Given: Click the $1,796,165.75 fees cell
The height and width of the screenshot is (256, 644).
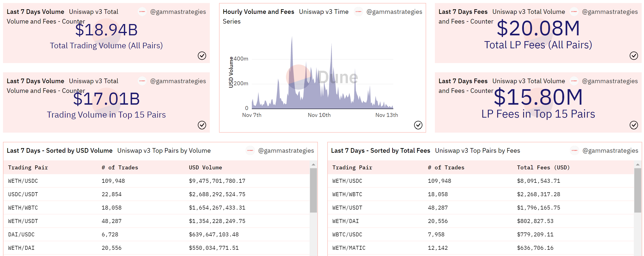Looking at the screenshot, I should [x=539, y=208].
